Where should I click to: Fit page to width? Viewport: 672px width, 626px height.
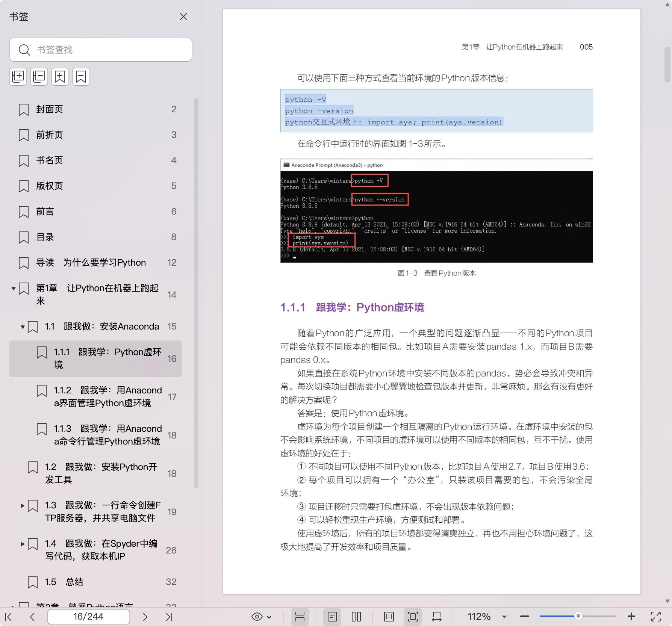437,617
